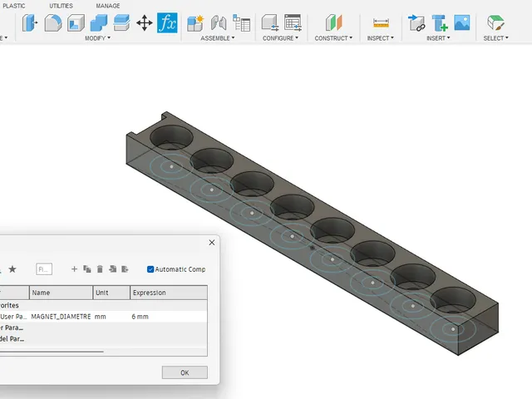Open the INSPECT dropdown menu

tap(381, 38)
